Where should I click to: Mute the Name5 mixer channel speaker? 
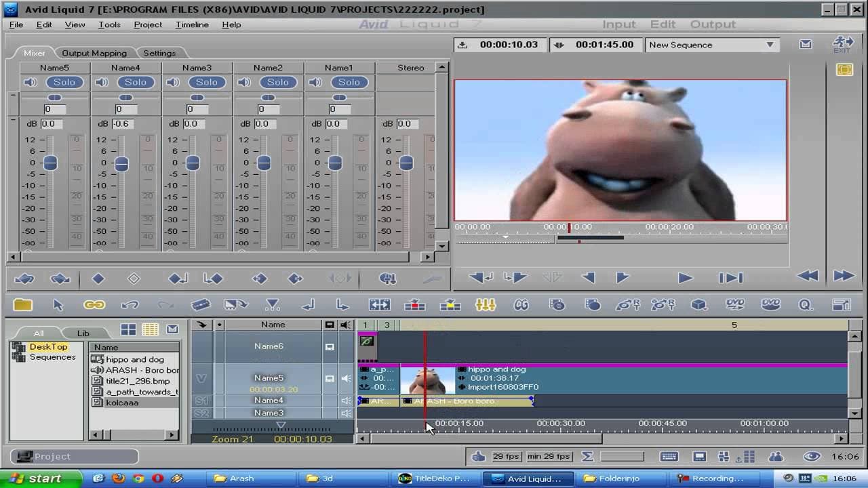31,82
